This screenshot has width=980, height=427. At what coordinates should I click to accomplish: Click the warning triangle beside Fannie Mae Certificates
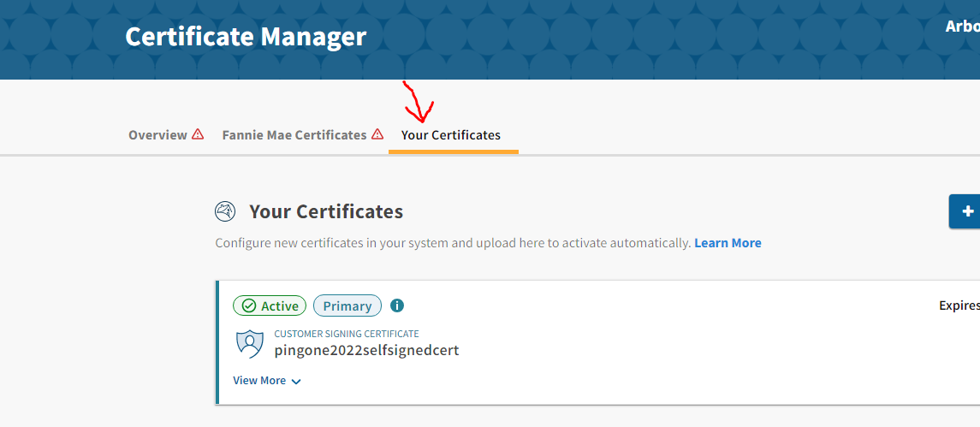coord(377,134)
